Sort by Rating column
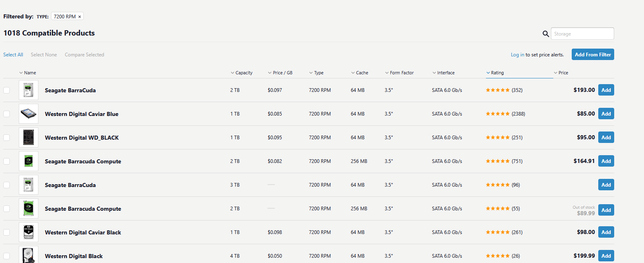The height and width of the screenshot is (263, 644). click(495, 73)
